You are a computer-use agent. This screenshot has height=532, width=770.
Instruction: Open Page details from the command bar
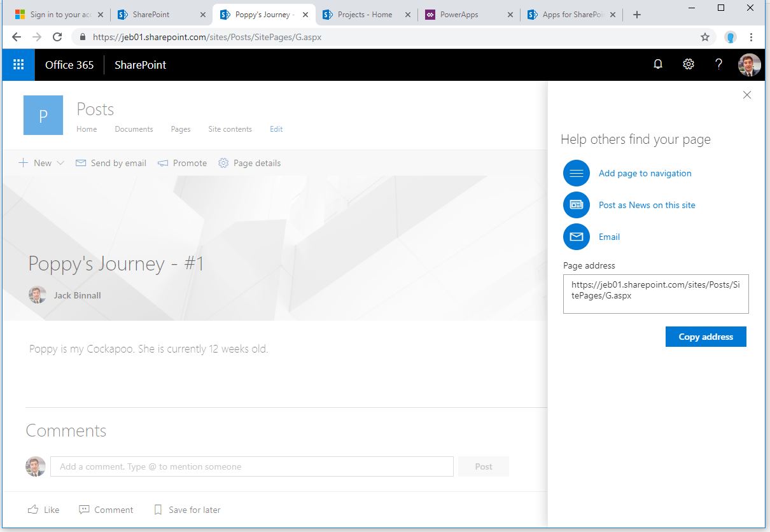(249, 163)
